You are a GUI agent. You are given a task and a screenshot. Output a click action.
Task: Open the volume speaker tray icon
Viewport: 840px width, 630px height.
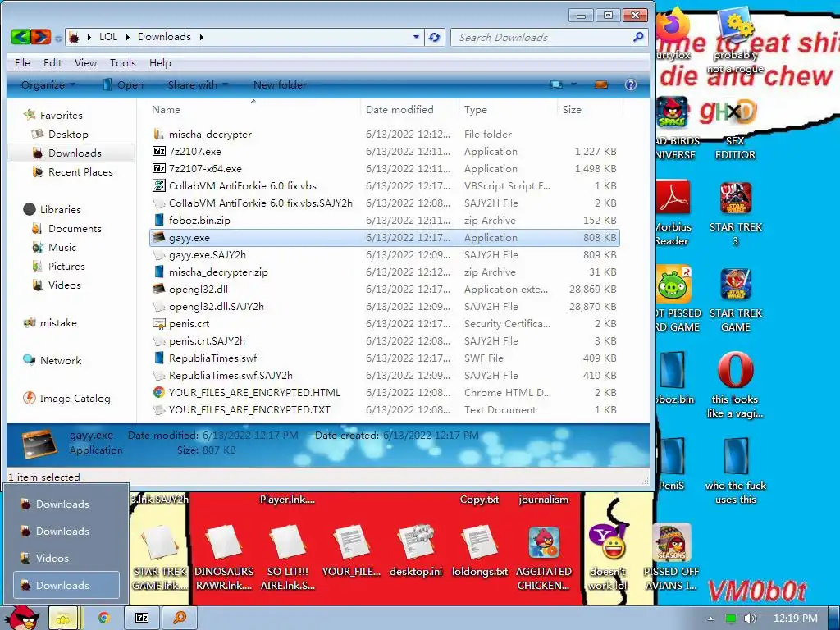pyautogui.click(x=750, y=619)
